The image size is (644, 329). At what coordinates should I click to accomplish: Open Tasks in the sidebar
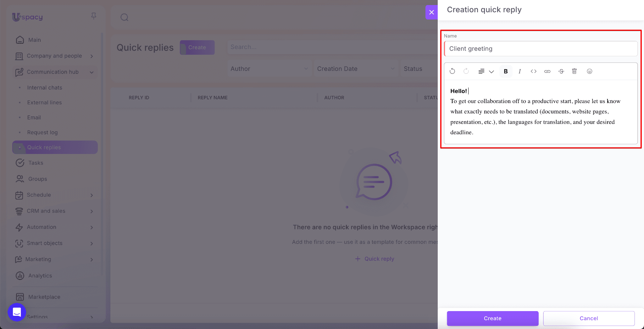coord(36,163)
